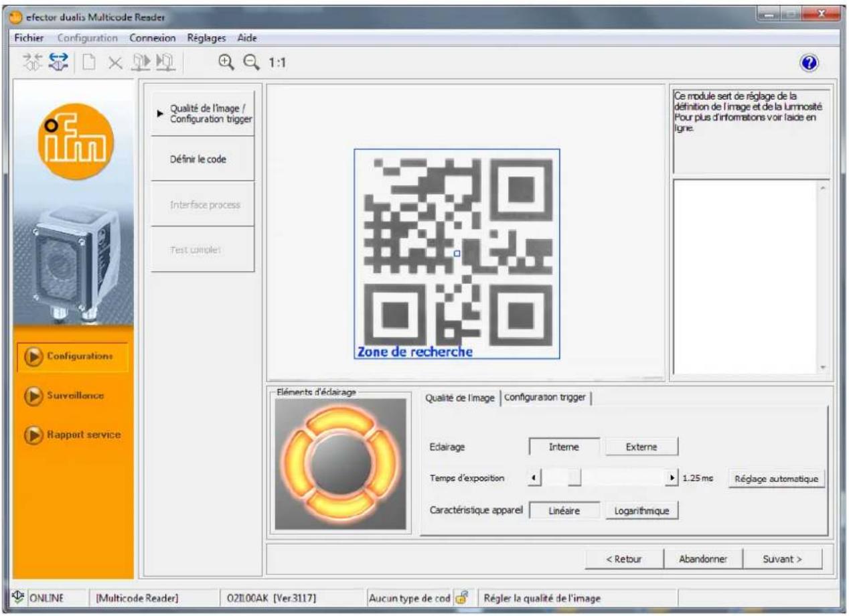Select the Définir le code step
The image size is (849, 616).
pyautogui.click(x=203, y=159)
